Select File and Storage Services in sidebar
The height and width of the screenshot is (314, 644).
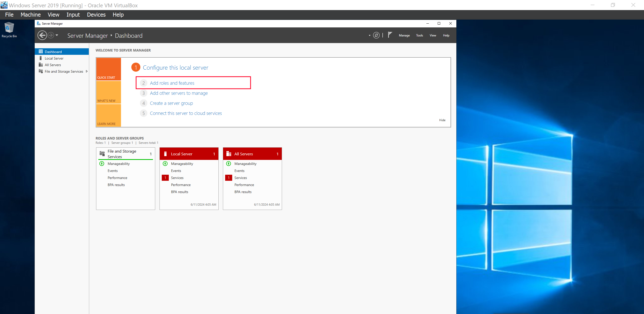pos(62,71)
